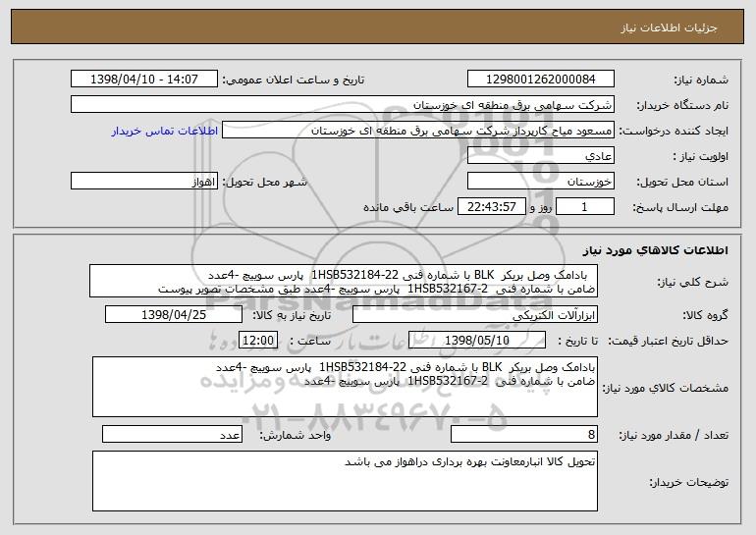Click the price validity date 1398/05/10
The width and height of the screenshot is (756, 535).
[477, 341]
